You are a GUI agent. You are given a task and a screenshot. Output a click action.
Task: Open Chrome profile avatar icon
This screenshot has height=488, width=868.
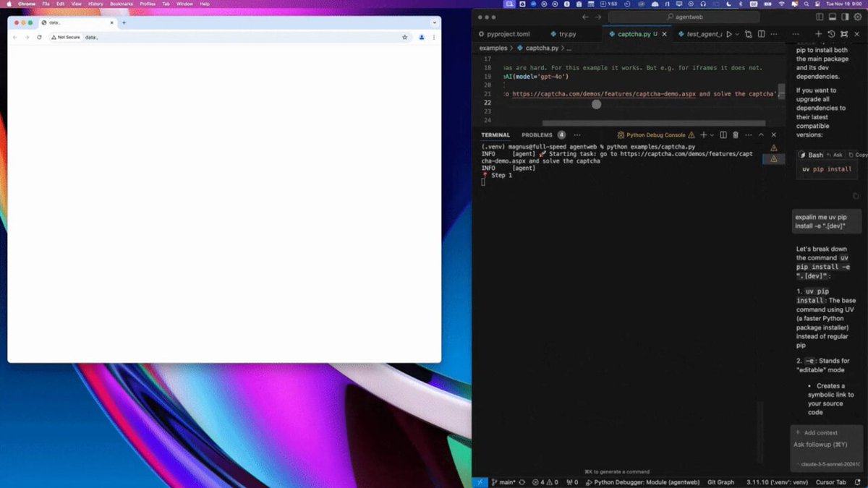pos(422,37)
